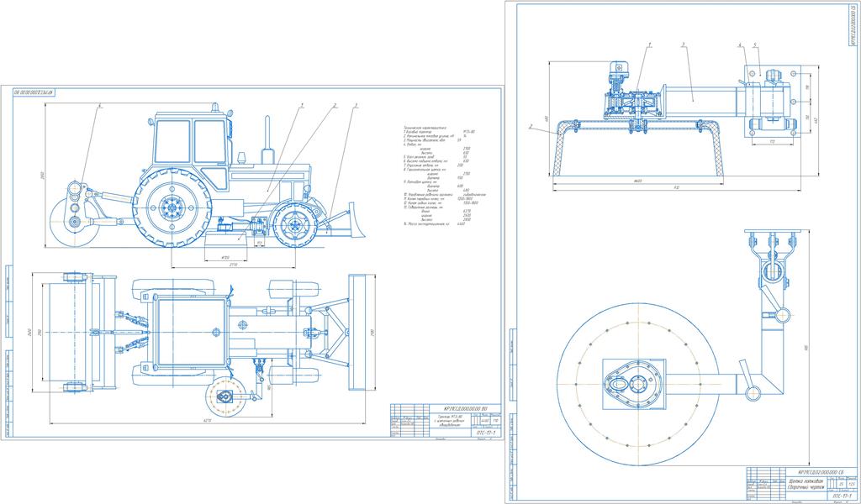
Task: Click the large circular brush in plan view
Action: tap(637, 384)
